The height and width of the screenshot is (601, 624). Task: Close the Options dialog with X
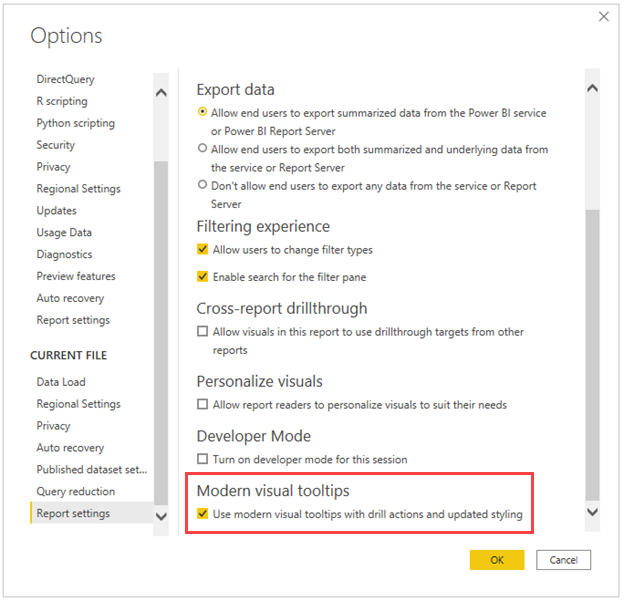click(604, 16)
